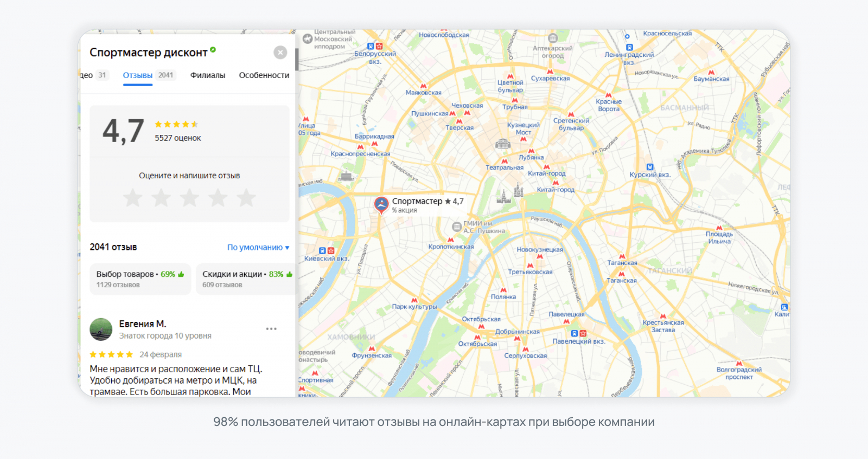The height and width of the screenshot is (459, 868).
Task: Give a three-star rating
Action: (189, 198)
